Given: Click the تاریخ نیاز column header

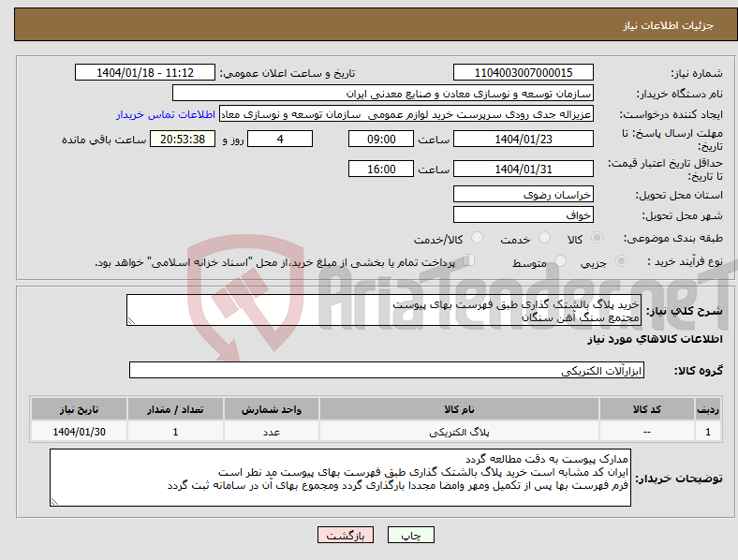Looking at the screenshot, I should [79, 409].
